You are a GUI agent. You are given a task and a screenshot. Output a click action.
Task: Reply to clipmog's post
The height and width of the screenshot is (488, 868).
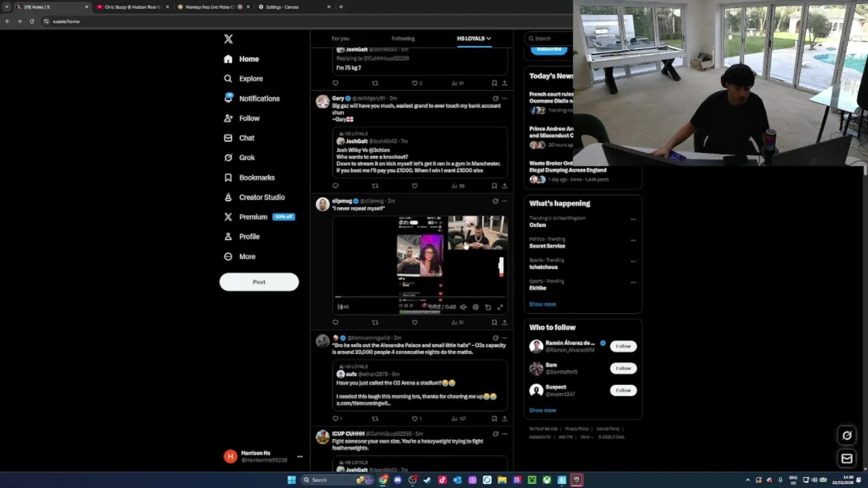(x=335, y=323)
